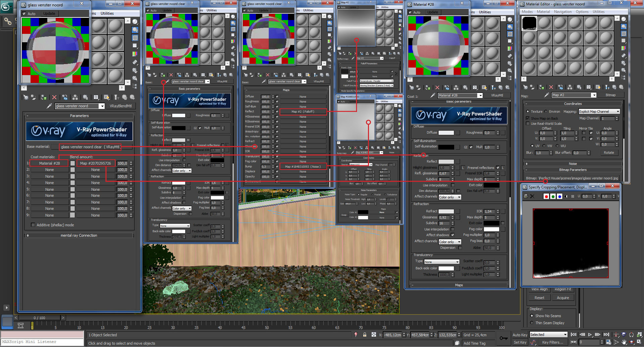Expand mental ray Connection rollout

coord(79,235)
